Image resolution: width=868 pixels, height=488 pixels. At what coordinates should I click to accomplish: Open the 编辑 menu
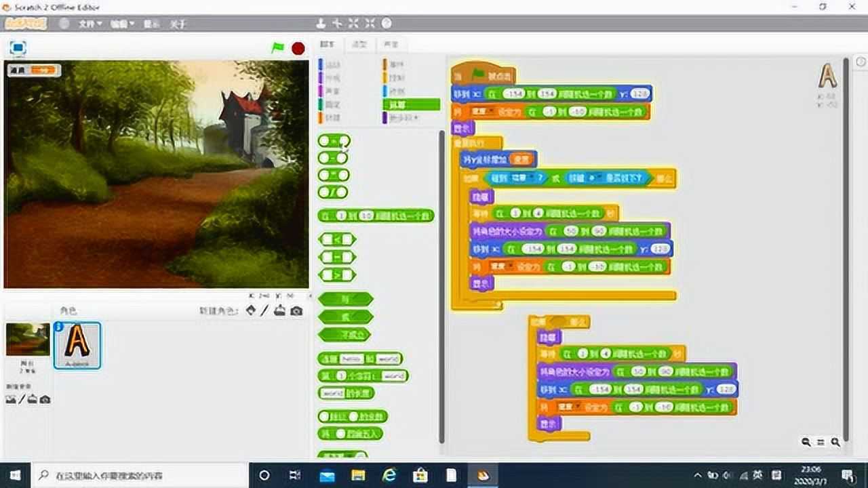click(122, 24)
